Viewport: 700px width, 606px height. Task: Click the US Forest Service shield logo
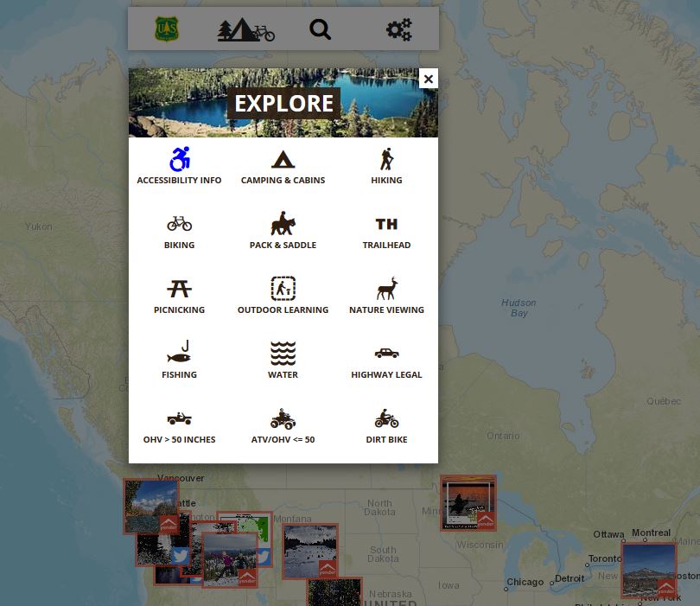[x=166, y=29]
